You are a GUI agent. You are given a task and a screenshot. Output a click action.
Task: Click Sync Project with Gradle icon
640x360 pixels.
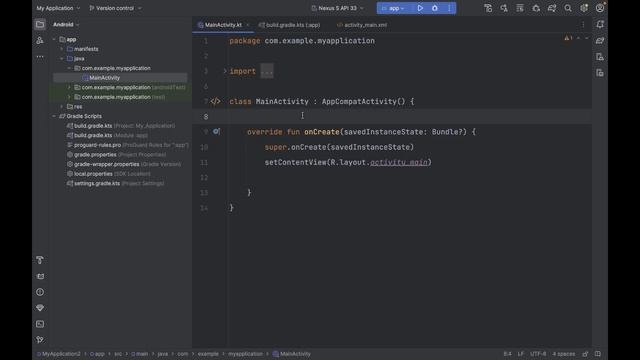coord(552,8)
